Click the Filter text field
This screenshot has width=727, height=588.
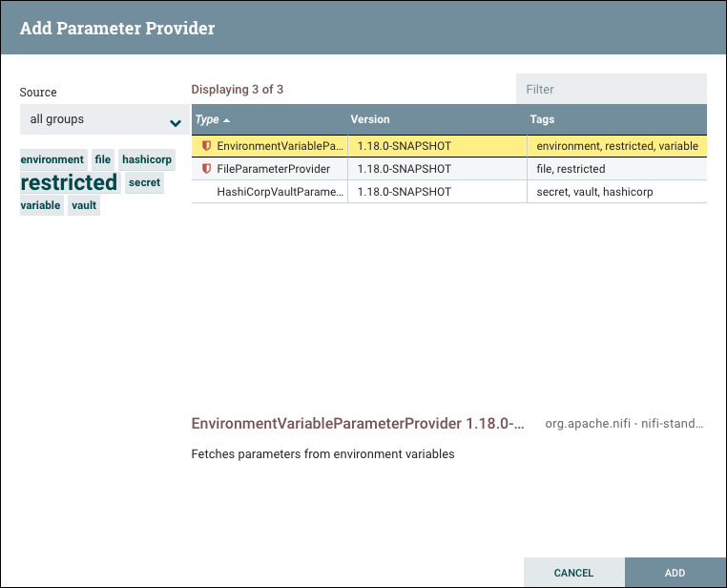tap(611, 89)
